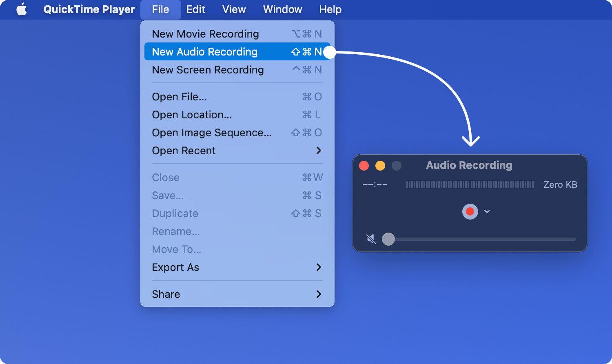Select Open Image Sequence… entry

(237, 133)
